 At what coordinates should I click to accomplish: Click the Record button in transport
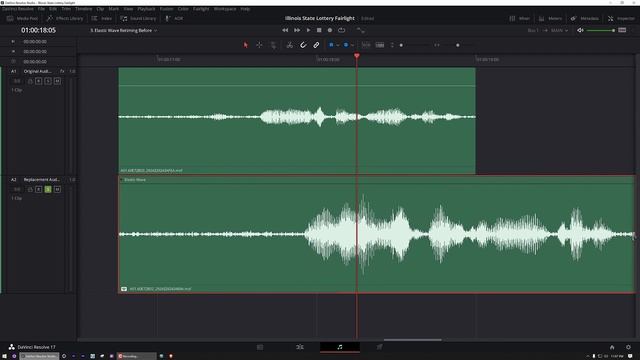330,30
